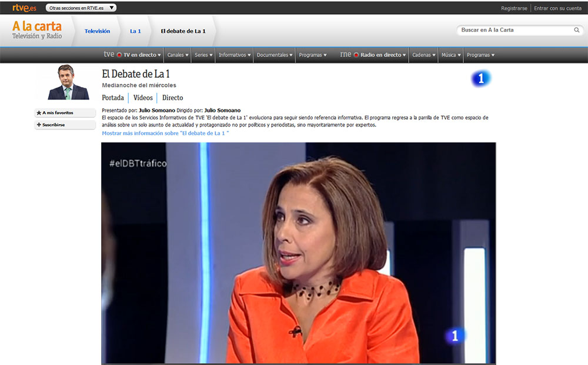The height and width of the screenshot is (365, 588).
Task: Click the rtve.es logo
Action: [24, 8]
